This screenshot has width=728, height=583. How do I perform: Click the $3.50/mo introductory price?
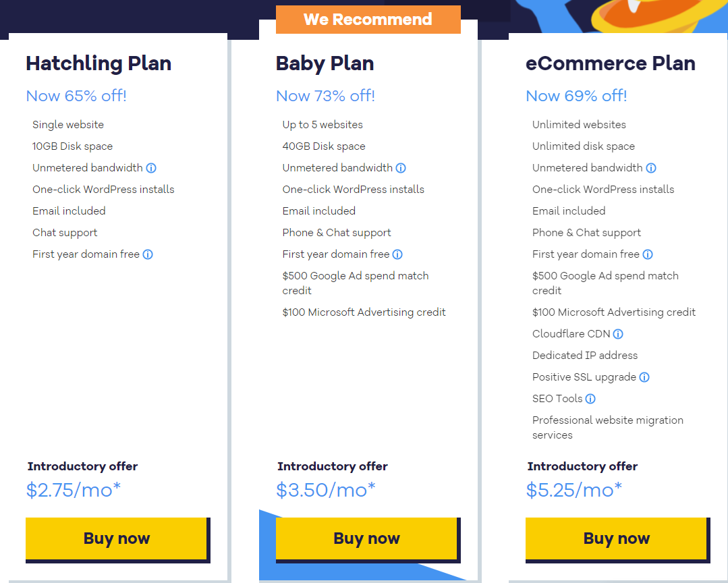[325, 490]
